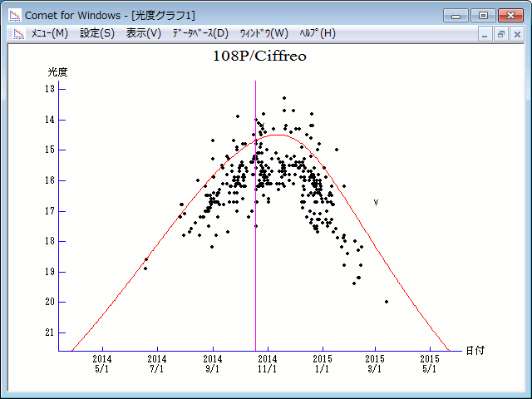The image size is (532, 399).
Task: Open the 設定(S) settings menu
Action: [97, 33]
